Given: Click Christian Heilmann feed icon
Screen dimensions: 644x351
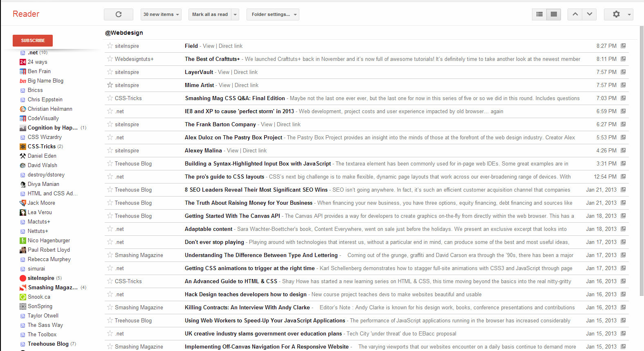Looking at the screenshot, I should pyautogui.click(x=23, y=109).
